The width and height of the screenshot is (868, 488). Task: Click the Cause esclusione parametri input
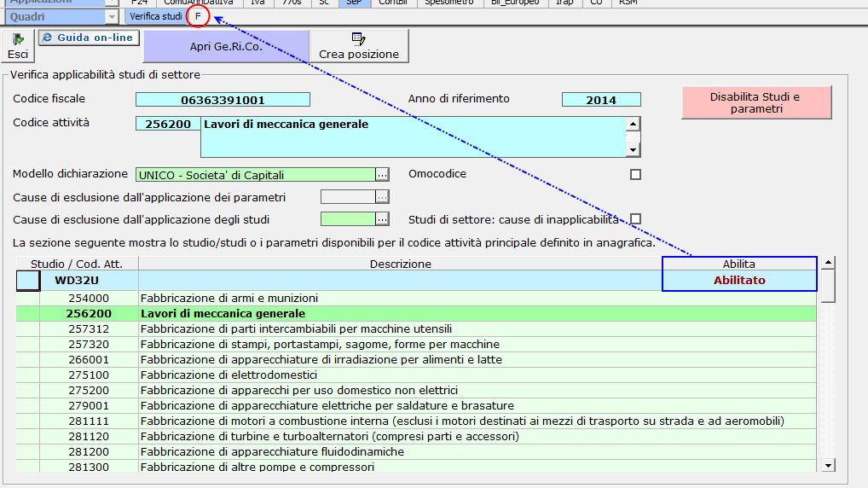click(x=348, y=196)
